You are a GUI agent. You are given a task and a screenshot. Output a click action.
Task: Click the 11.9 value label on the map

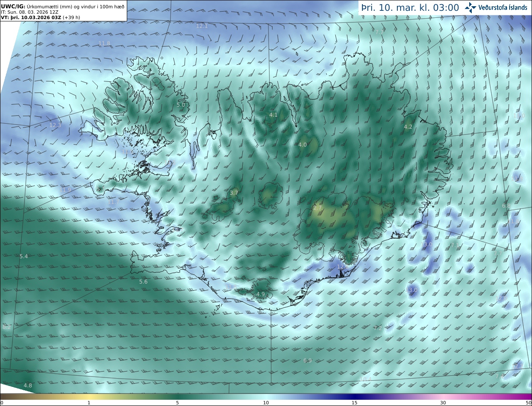[x=65, y=190]
